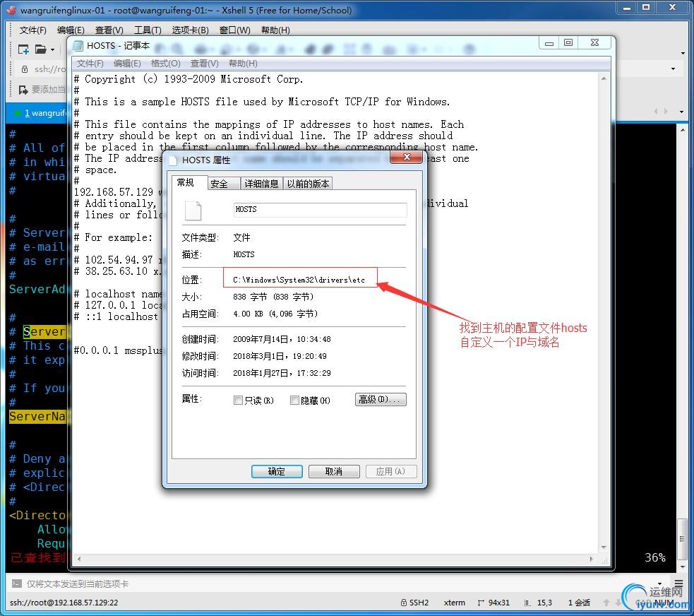Click the HOSTS file icon in the properties dialog
Image resolution: width=694 pixels, height=616 pixels.
(193, 211)
